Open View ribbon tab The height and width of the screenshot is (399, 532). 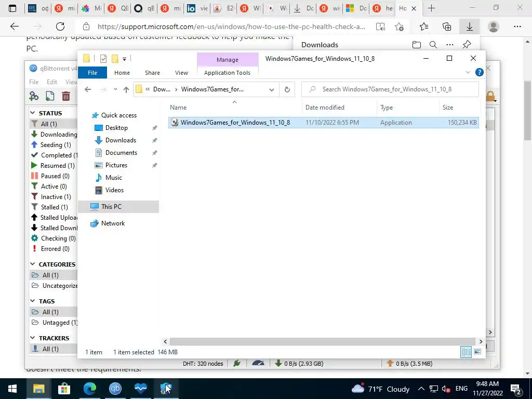181,73
